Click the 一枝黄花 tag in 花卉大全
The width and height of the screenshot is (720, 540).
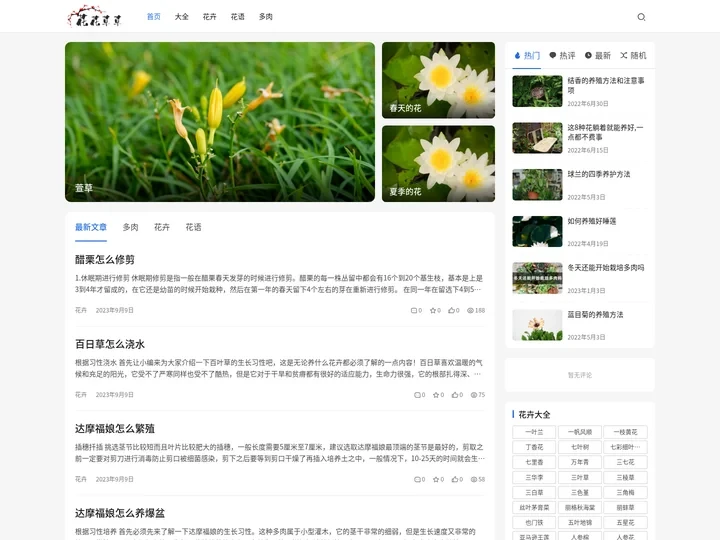tap(625, 432)
